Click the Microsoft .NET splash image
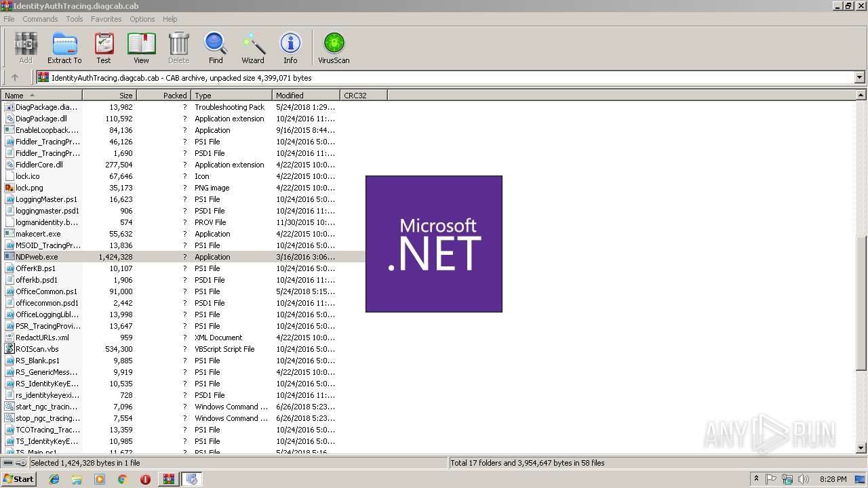868x488 pixels. coord(434,244)
